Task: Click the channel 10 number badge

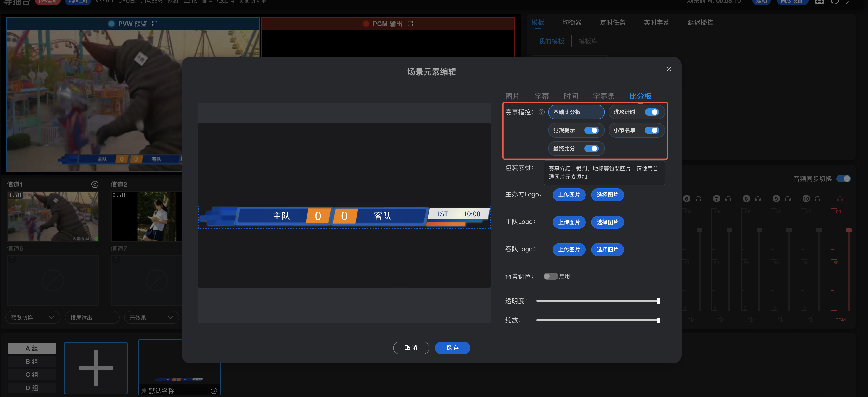Action: click(x=806, y=199)
